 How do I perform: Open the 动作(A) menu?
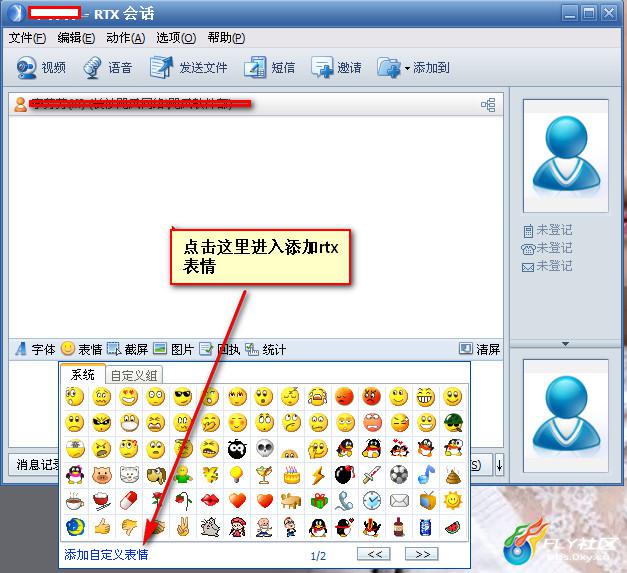(x=126, y=38)
